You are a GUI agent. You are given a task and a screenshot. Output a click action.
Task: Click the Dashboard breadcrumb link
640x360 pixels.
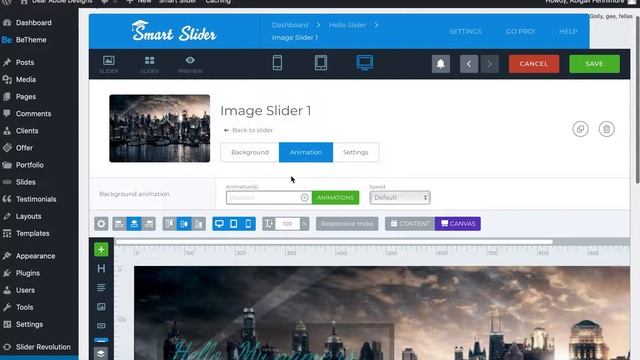pos(290,25)
